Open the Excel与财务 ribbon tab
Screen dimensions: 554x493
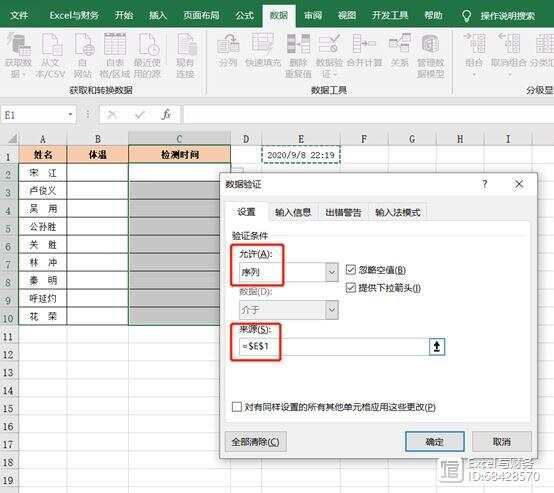coord(74,15)
